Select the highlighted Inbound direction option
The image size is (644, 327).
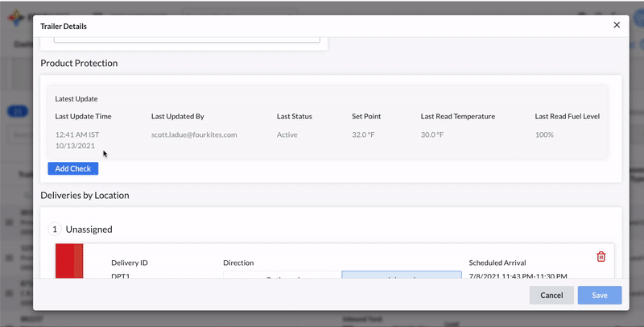(390, 275)
